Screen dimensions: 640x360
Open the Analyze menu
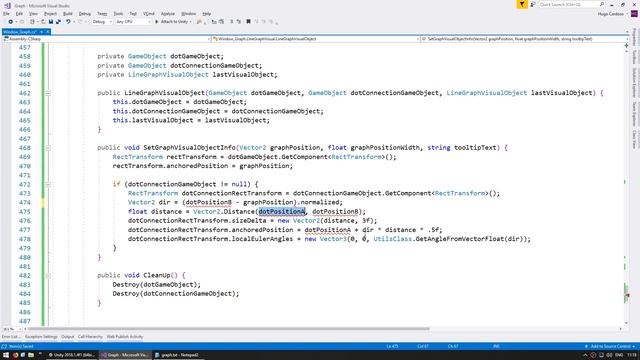(x=168, y=14)
